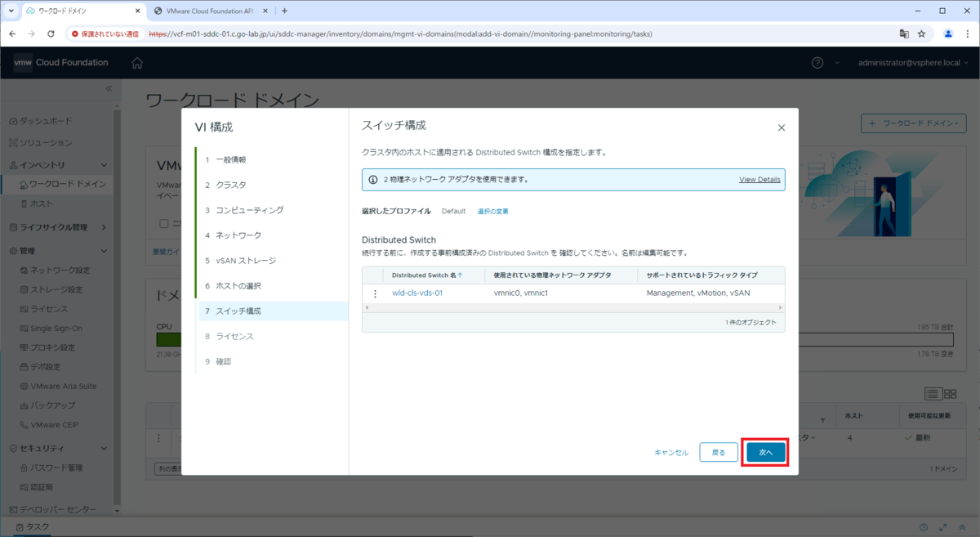Open the + ワークロード ドメイン dropdown button

[x=914, y=123]
